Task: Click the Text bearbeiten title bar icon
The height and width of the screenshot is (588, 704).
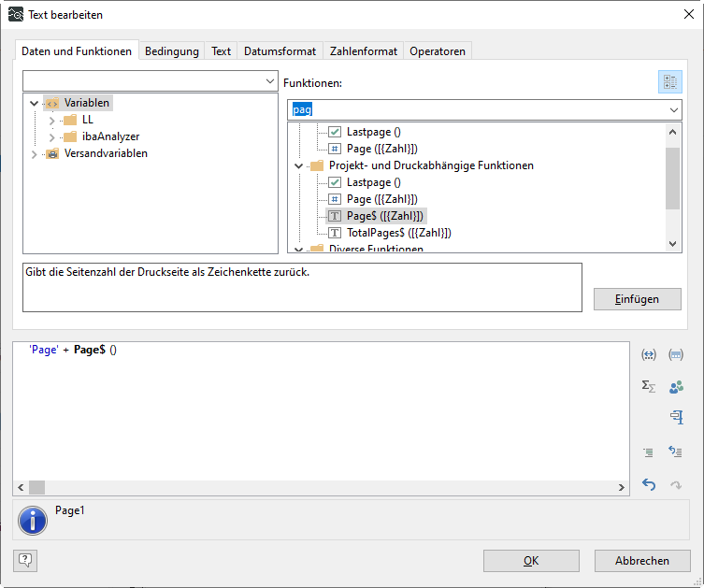Action: (16, 14)
